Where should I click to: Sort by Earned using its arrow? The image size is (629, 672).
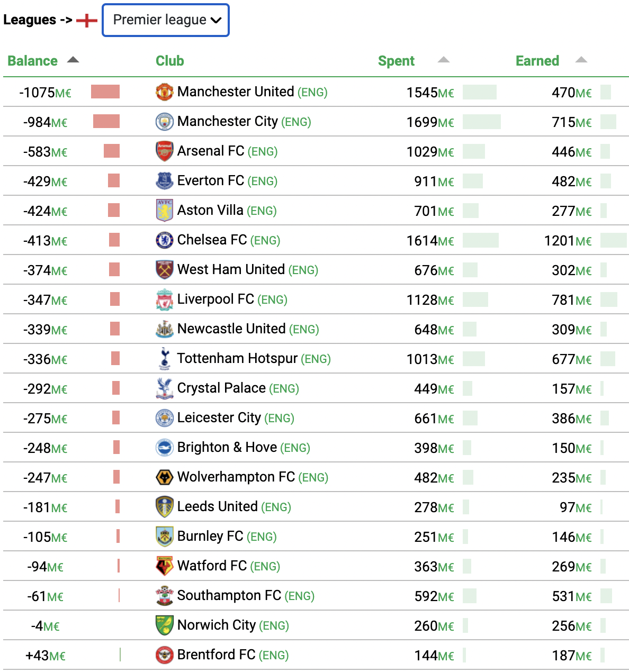coord(581,60)
